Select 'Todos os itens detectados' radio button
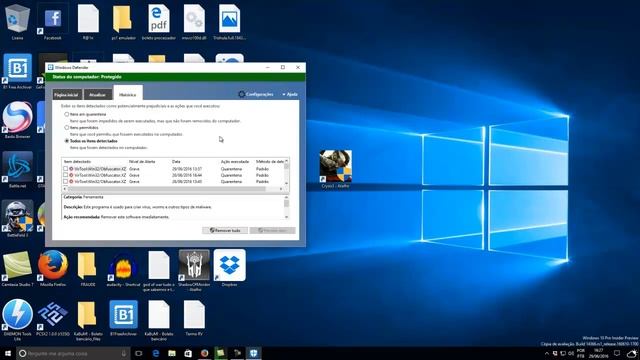Viewport: 640px width, 360px height. [67, 141]
